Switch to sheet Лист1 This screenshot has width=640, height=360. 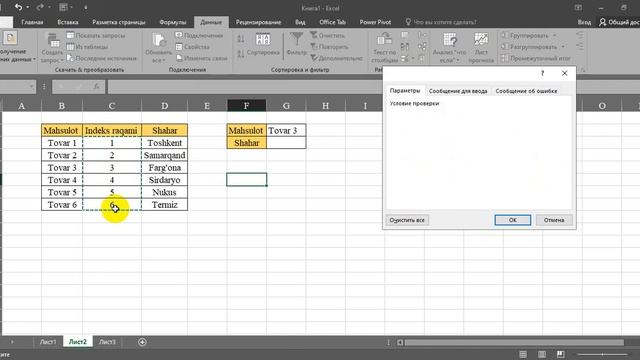[48, 342]
